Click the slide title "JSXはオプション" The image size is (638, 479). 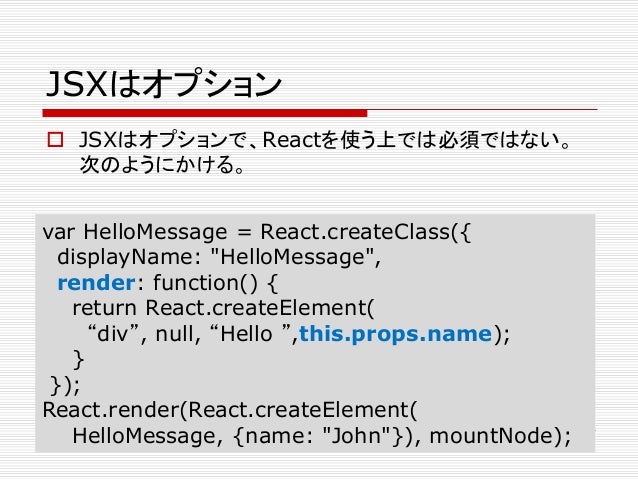pos(164,84)
